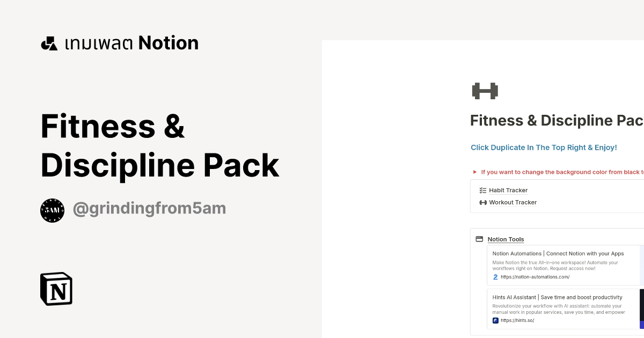Viewport: 644px width, 338px height.
Task: Expand the red background-color warning toggle
Action: click(475, 172)
